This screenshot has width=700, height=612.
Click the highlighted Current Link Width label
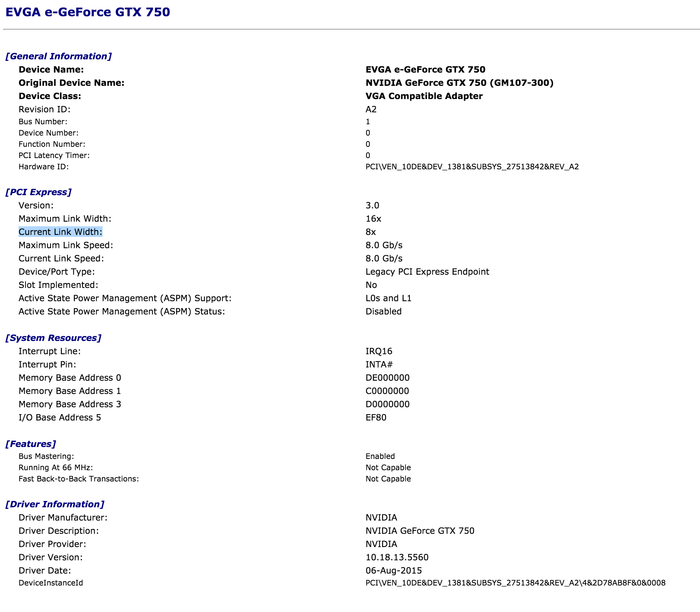(60, 232)
